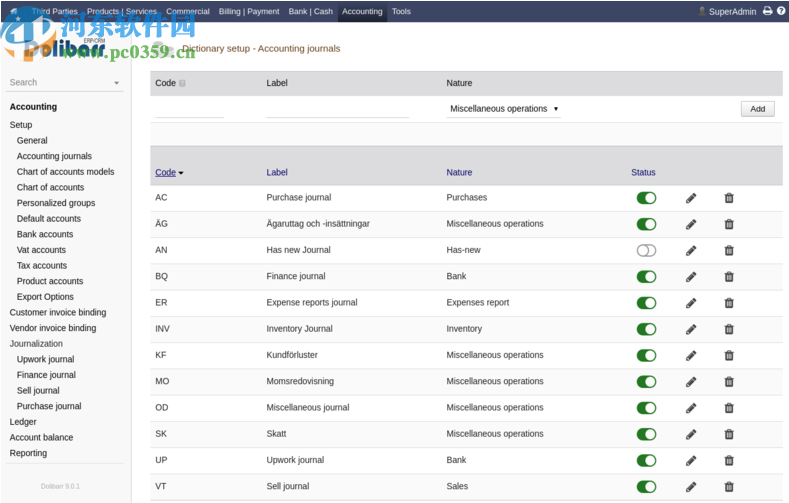Delete the Finance journal BQ row

[729, 277]
